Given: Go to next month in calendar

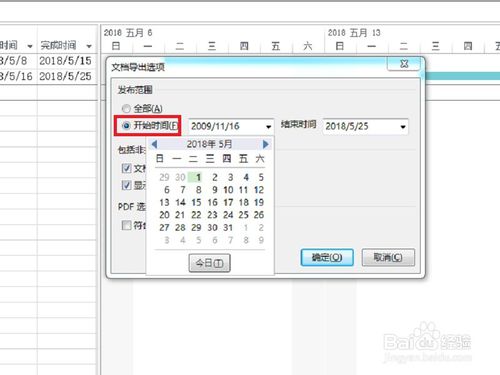Looking at the screenshot, I should pyautogui.click(x=265, y=144).
